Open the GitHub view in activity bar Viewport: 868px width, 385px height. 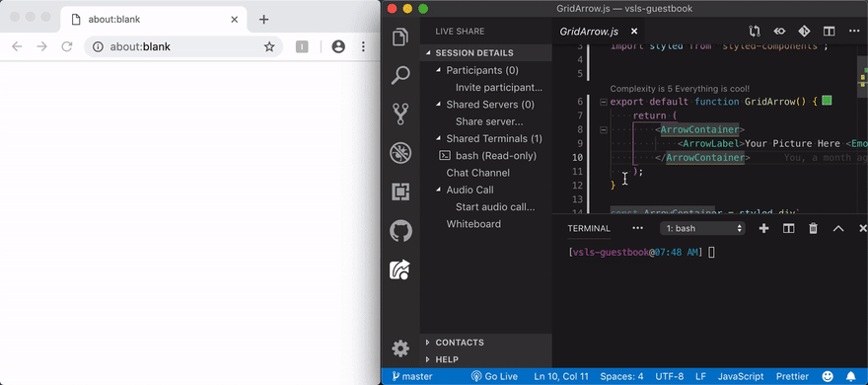(400, 230)
